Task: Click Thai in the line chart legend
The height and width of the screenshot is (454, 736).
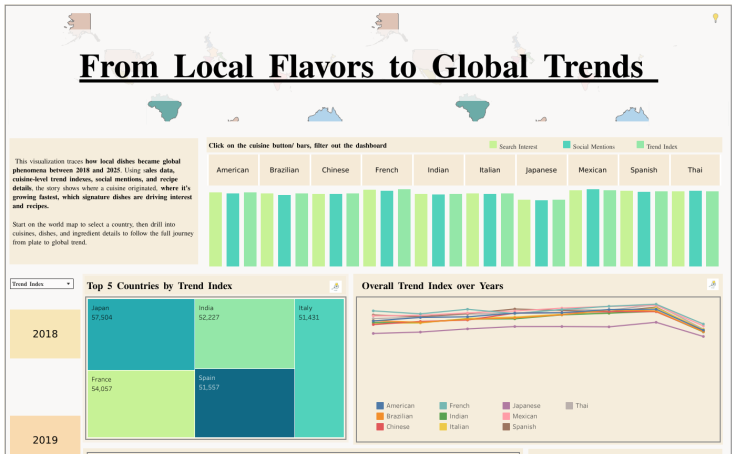Action: pyautogui.click(x=577, y=406)
